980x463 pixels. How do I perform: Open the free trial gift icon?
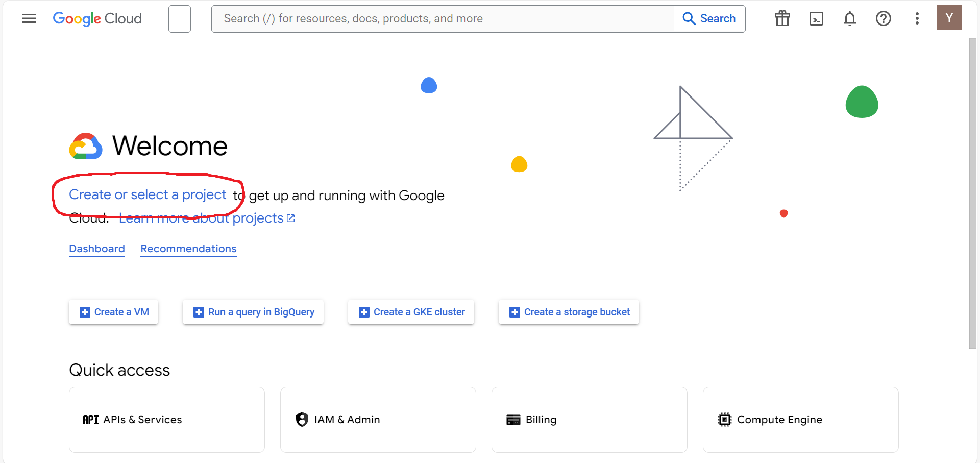click(x=782, y=18)
